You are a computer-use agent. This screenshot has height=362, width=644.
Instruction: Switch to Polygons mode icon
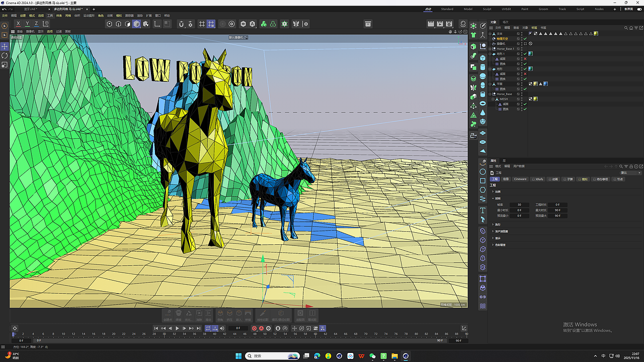pos(127,24)
